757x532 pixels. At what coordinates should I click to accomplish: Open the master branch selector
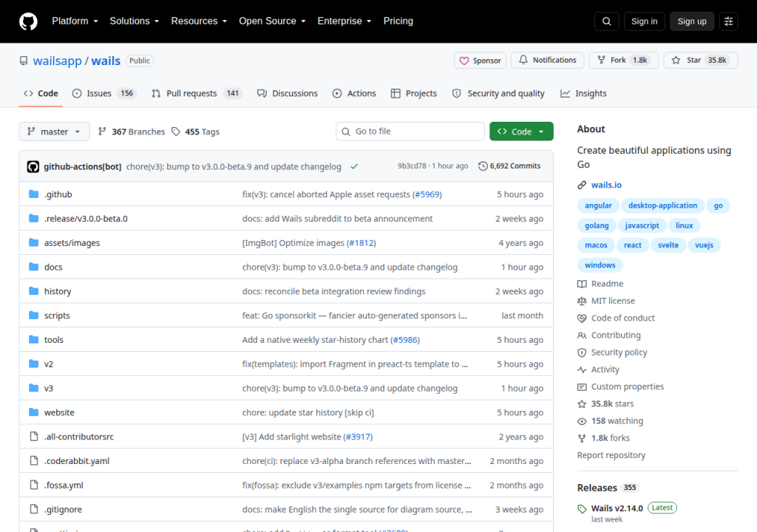tap(54, 132)
